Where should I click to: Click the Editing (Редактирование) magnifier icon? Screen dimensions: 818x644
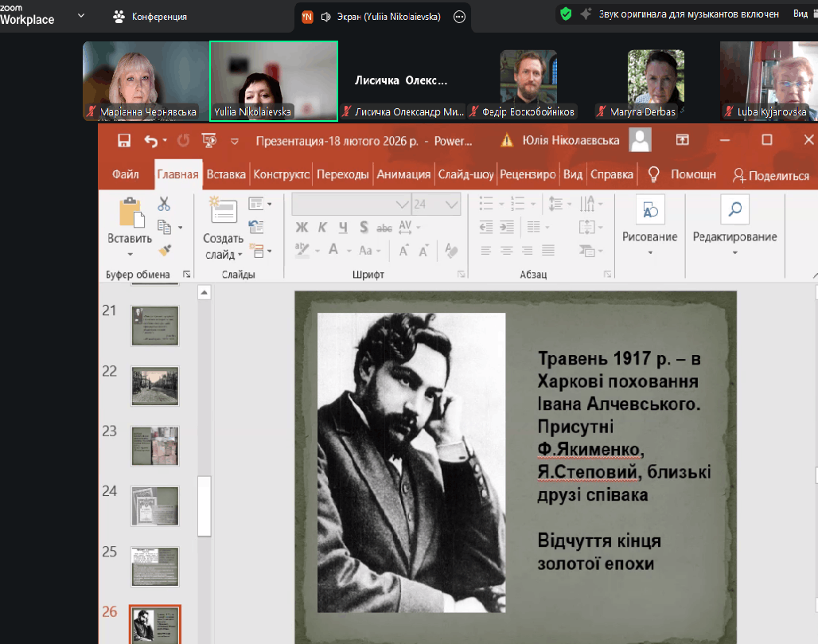point(734,209)
